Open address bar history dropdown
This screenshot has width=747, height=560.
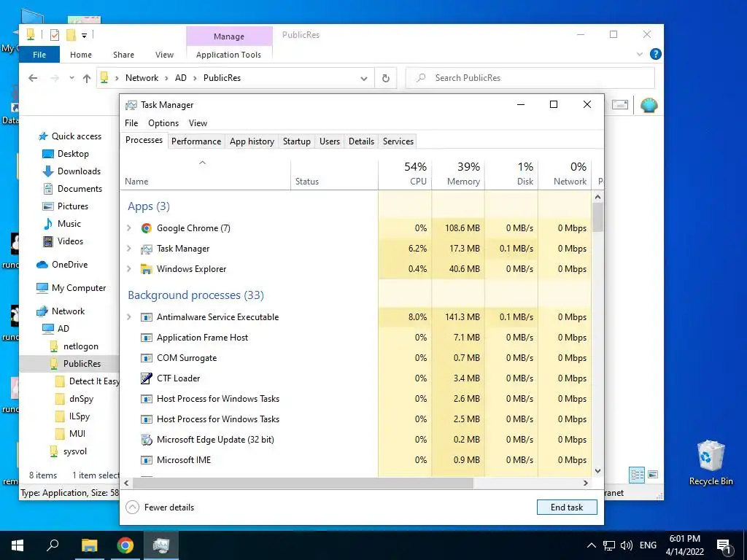click(x=364, y=79)
